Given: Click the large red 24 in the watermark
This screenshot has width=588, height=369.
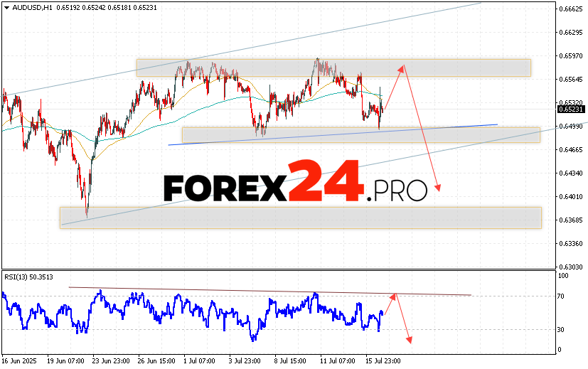Looking at the screenshot, I should pos(326,181).
